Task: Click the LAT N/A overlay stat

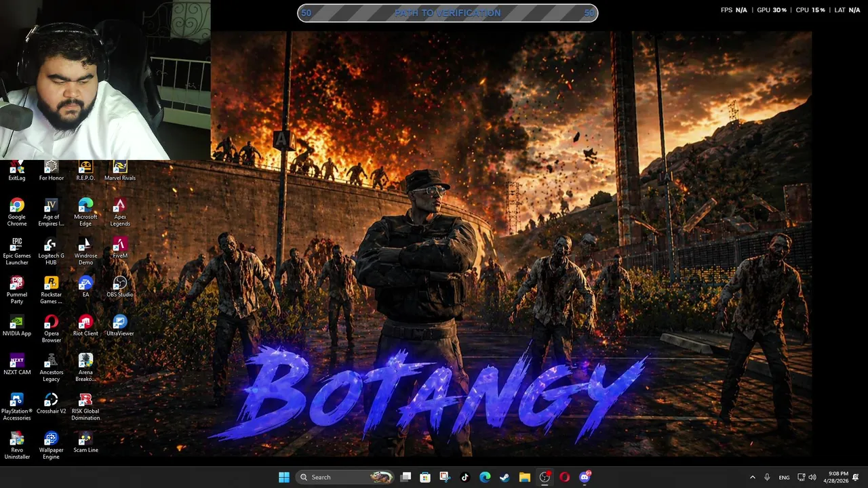Action: (847, 10)
